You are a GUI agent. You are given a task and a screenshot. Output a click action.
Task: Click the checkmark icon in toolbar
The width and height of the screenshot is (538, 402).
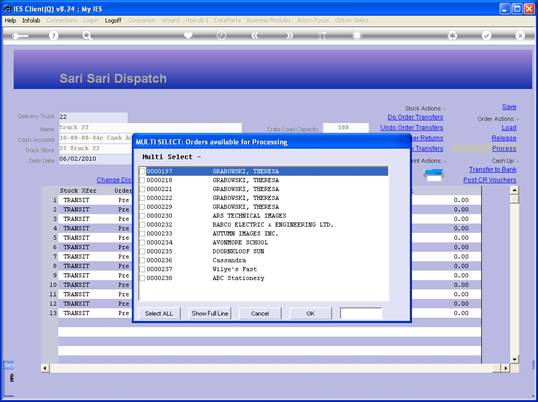point(486,36)
